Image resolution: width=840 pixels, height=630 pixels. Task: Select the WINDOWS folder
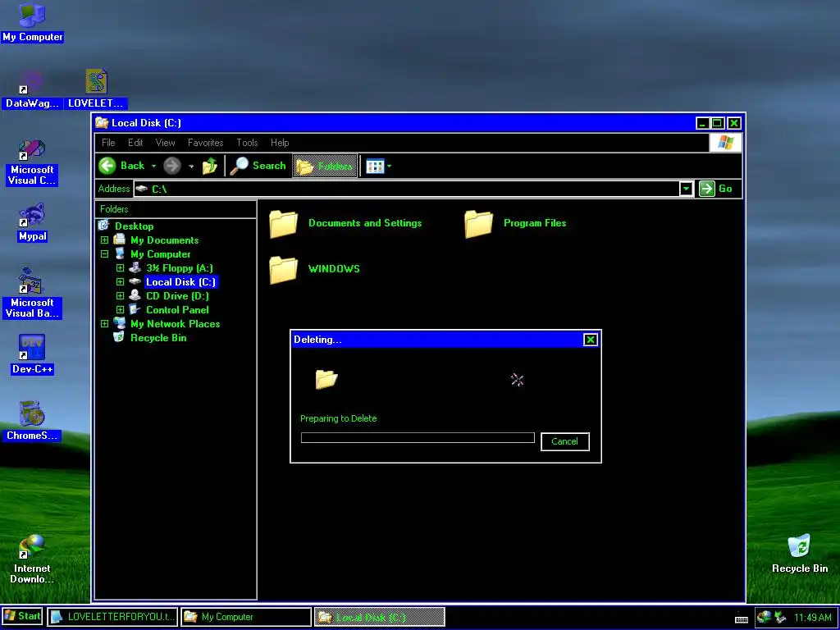point(314,269)
